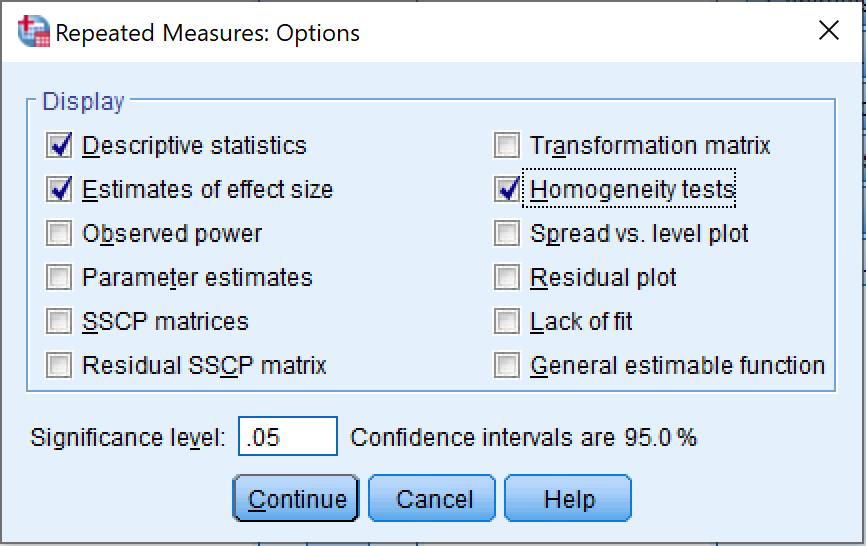866x546 pixels.
Task: Enable Transformation matrix output
Action: [508, 146]
